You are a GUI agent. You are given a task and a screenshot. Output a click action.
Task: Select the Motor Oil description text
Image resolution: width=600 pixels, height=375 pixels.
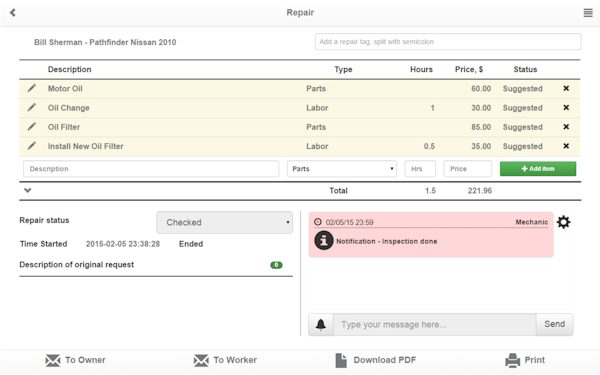click(x=65, y=88)
